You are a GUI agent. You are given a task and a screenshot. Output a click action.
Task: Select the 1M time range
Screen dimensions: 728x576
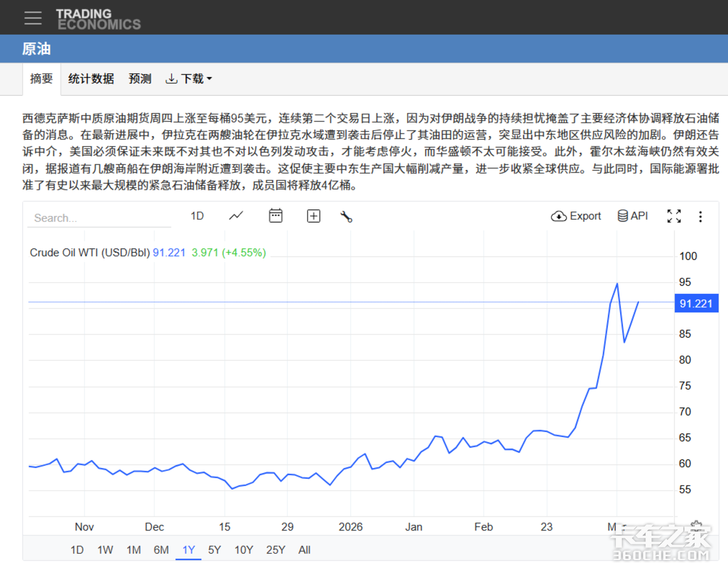[x=133, y=550]
